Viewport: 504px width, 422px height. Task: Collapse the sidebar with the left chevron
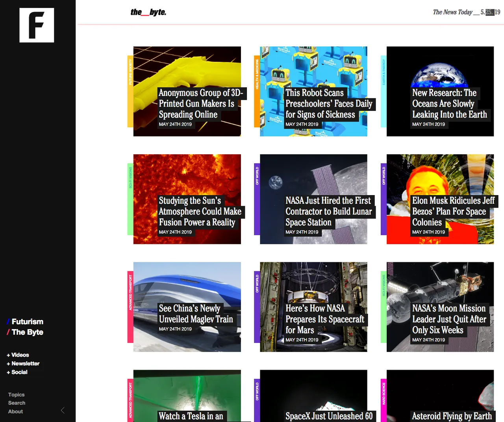(63, 410)
